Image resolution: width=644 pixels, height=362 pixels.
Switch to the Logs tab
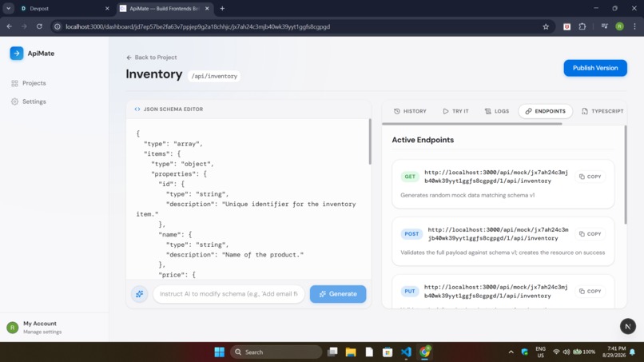[496, 111]
